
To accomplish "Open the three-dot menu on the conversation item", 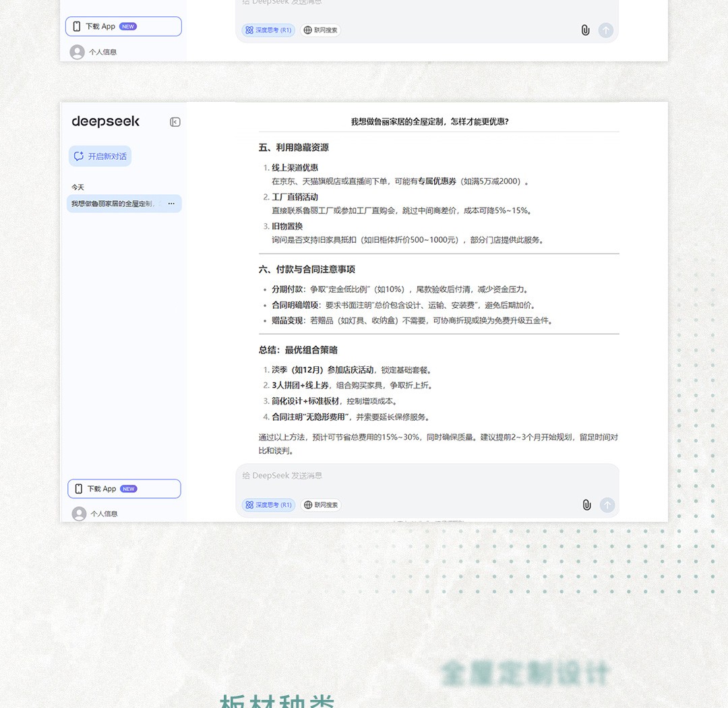I will tap(171, 204).
